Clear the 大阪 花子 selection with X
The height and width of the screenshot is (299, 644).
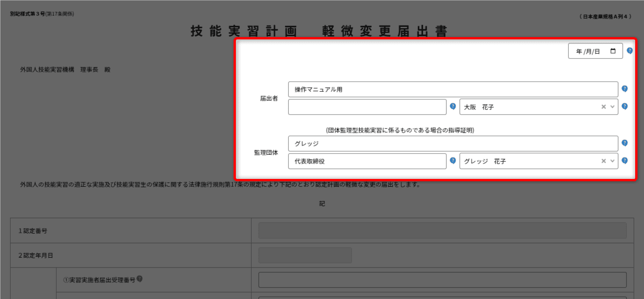click(x=604, y=107)
